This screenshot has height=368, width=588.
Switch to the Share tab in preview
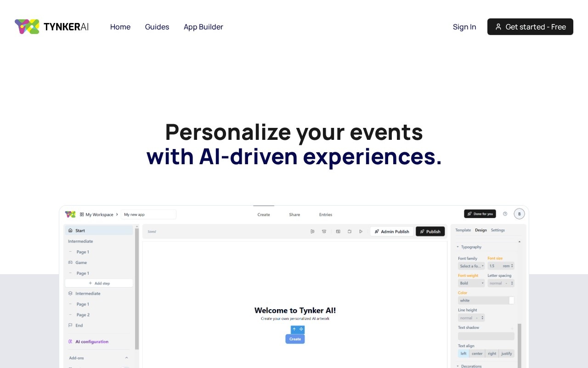(294, 214)
